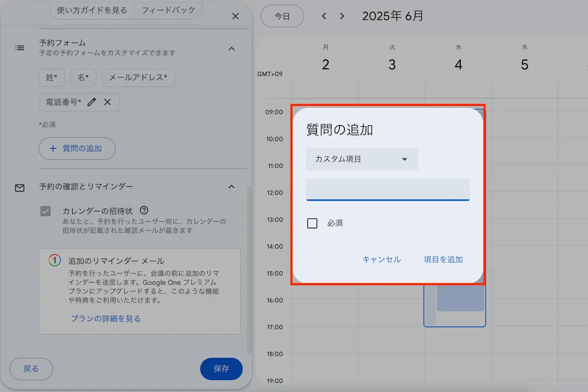The width and height of the screenshot is (588, 392).
Task: Click the 今日 button
Action: click(x=282, y=16)
